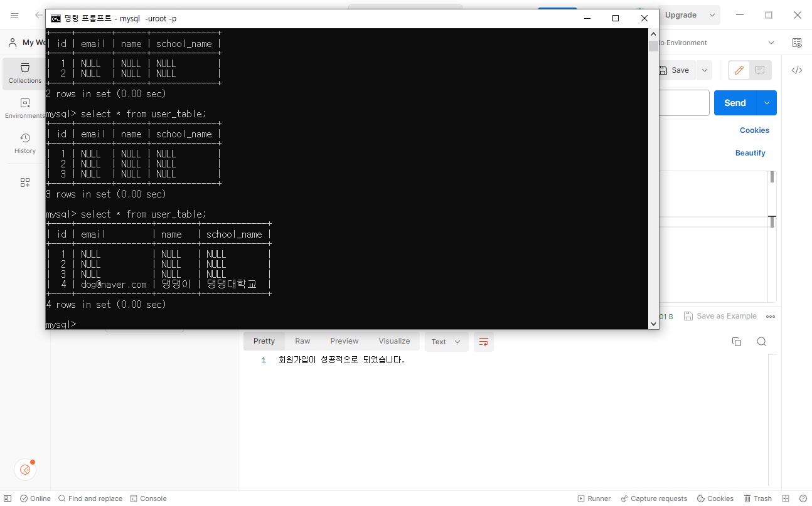Switch to edit mode pencil icon
This screenshot has height=506, width=812.
pos(739,70)
